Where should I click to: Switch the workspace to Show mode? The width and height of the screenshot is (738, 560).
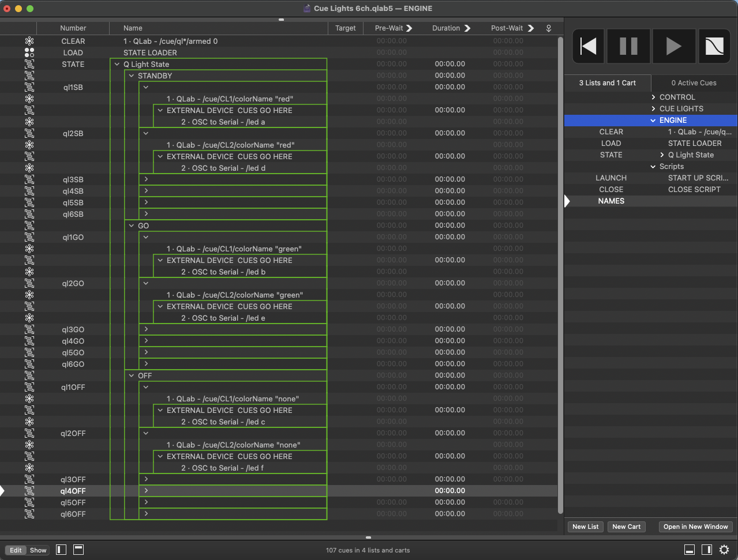38,550
